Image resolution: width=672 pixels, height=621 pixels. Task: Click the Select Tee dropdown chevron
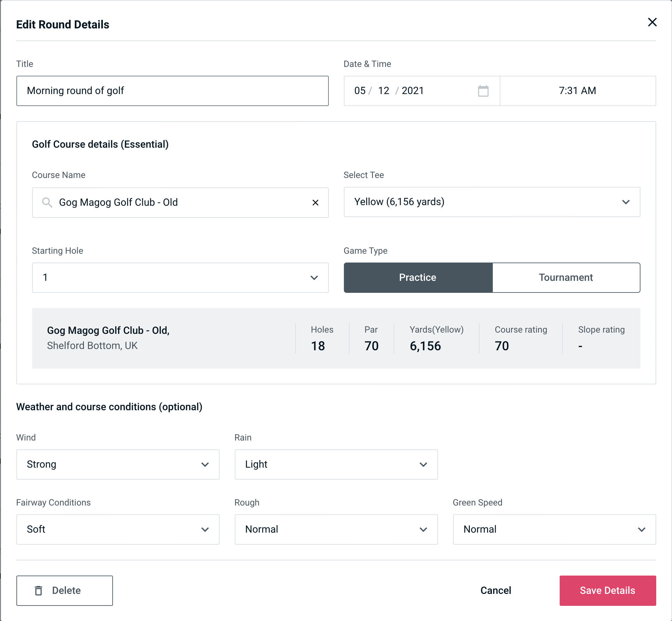click(x=627, y=202)
